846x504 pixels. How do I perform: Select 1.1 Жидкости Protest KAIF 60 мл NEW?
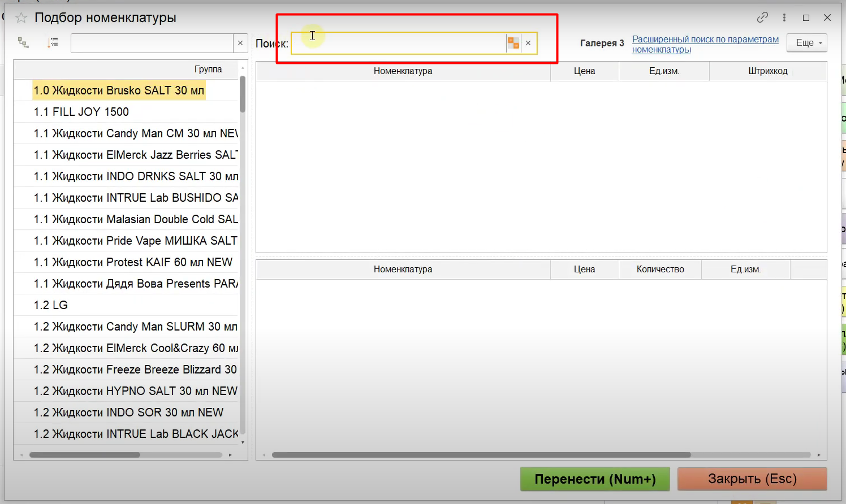coord(133,262)
